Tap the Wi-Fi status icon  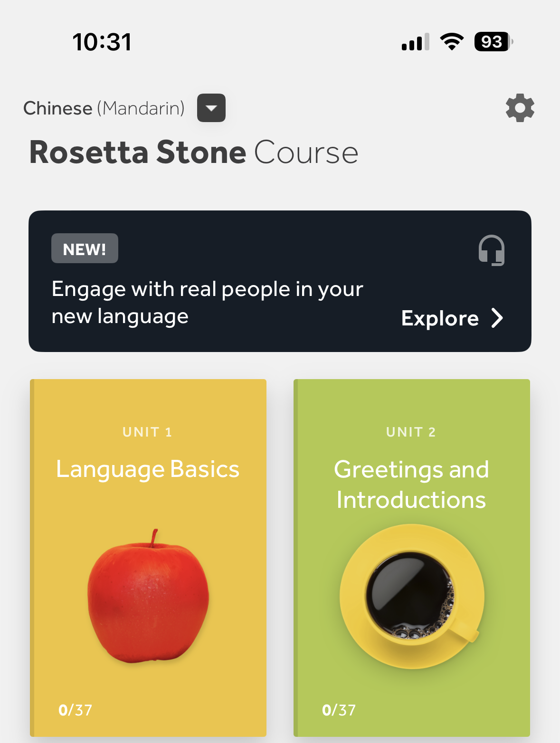coord(452,42)
